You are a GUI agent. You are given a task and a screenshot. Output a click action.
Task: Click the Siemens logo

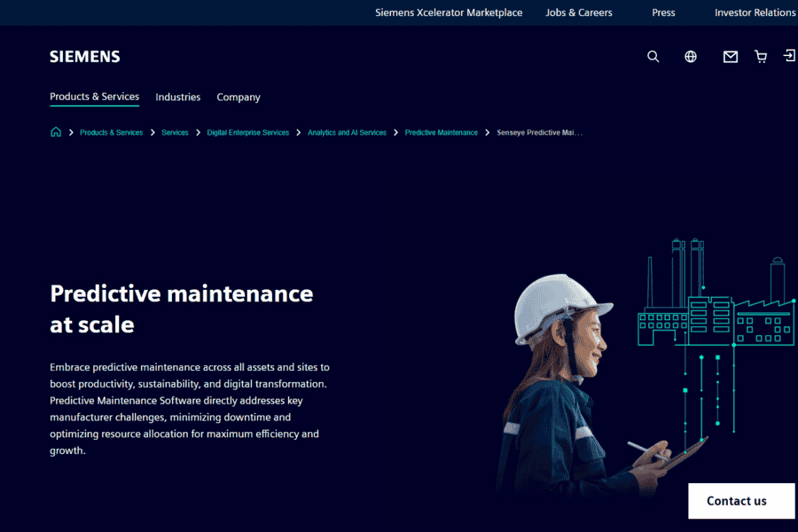[x=85, y=57]
